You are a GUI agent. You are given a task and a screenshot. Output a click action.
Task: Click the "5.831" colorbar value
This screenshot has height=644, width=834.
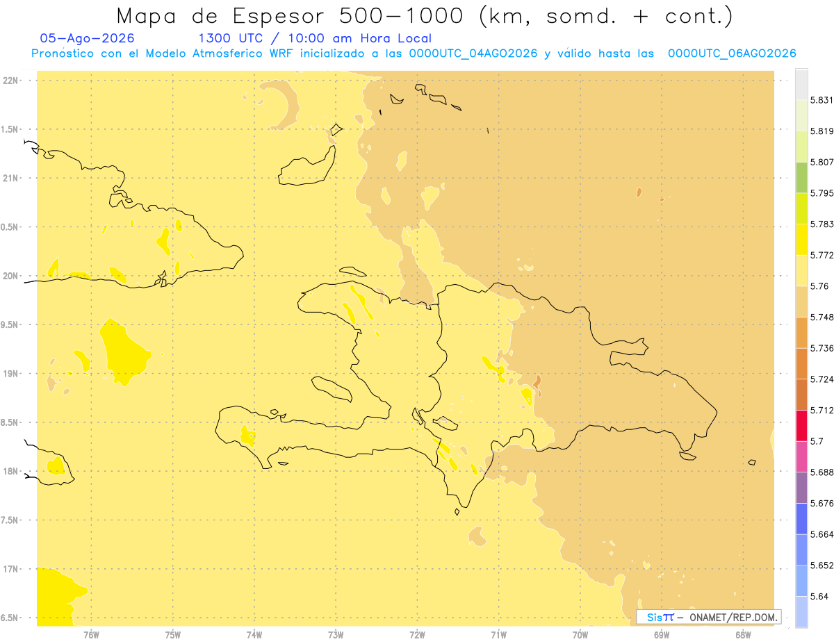822,100
